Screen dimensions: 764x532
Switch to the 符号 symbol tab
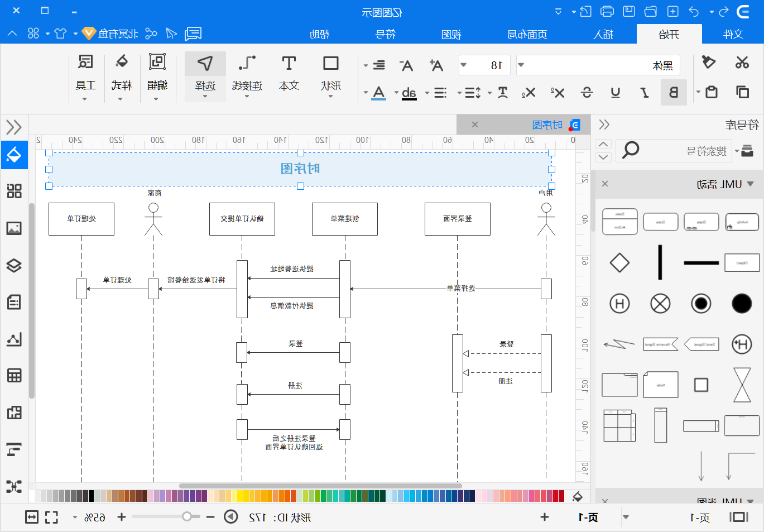[385, 34]
